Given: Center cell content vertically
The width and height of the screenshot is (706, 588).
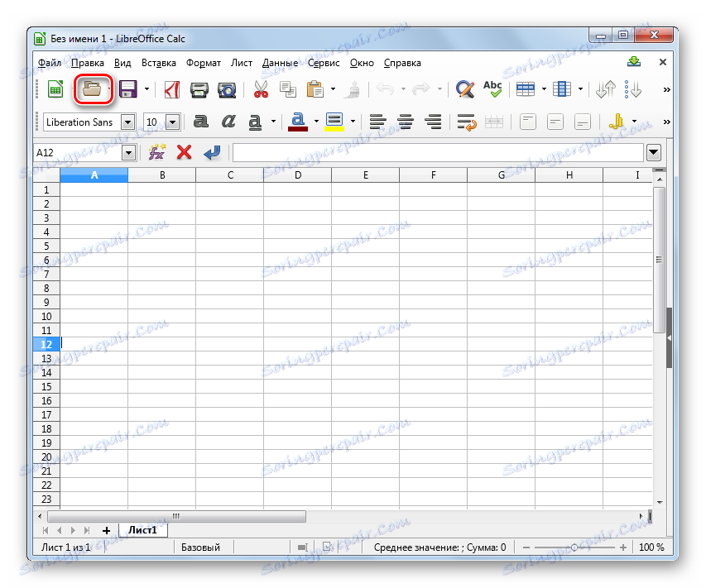Looking at the screenshot, I should click(x=555, y=122).
